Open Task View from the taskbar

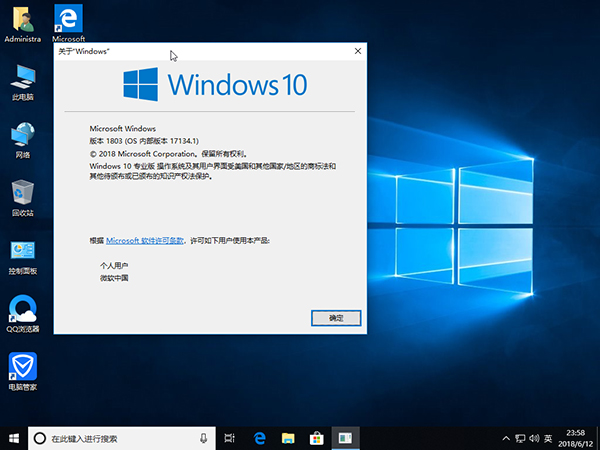coord(230,438)
